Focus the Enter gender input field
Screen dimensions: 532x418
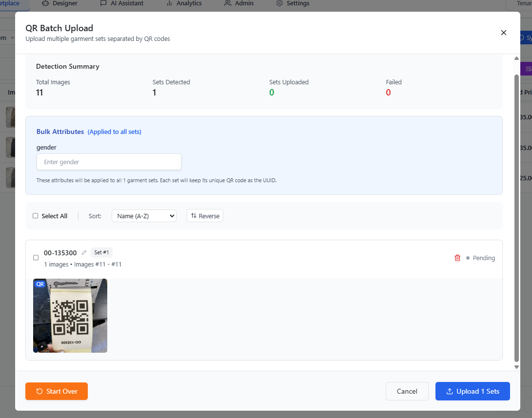(109, 162)
